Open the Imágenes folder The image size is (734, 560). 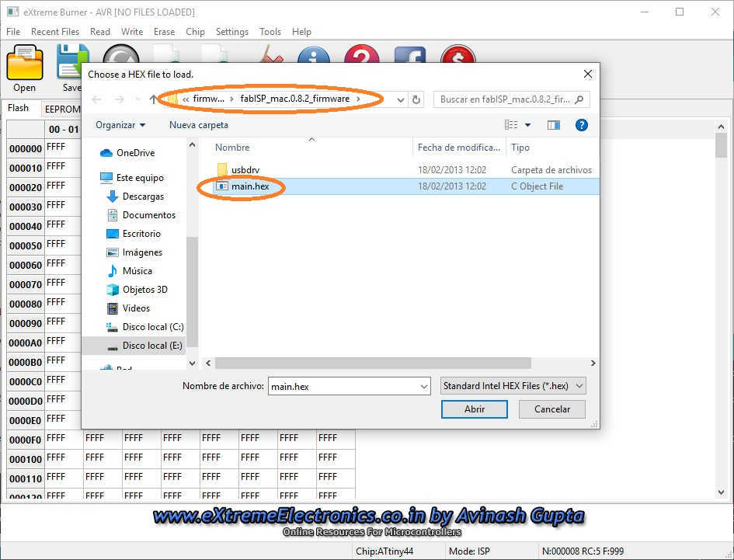click(135, 252)
